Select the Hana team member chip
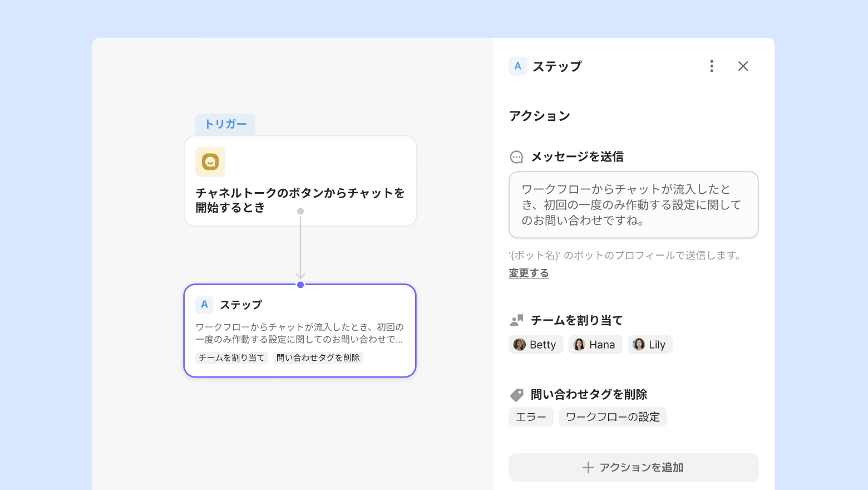The height and width of the screenshot is (490, 868). point(595,345)
